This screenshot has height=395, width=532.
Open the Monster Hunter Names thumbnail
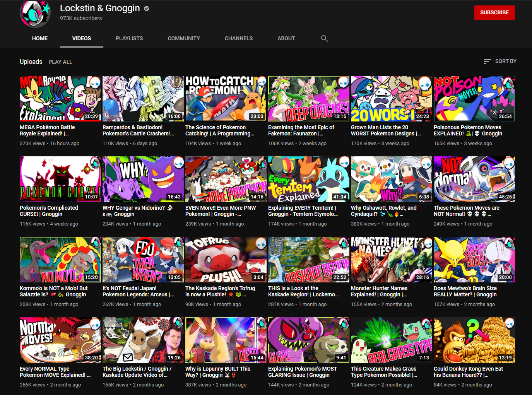[392, 260]
